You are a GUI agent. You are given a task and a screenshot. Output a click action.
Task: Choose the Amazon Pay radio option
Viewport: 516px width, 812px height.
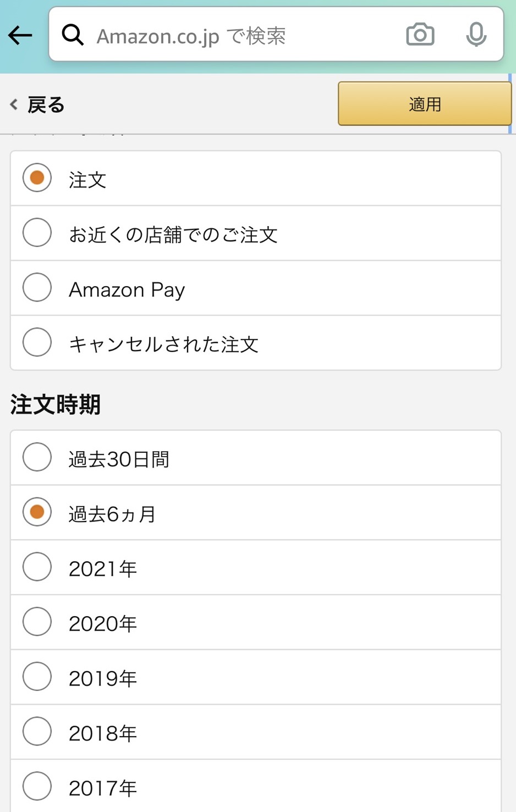pyautogui.click(x=37, y=288)
